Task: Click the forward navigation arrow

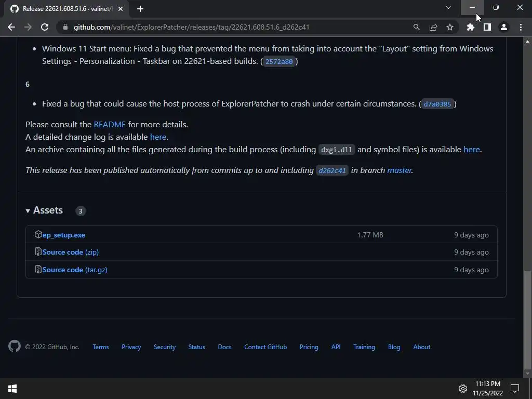Action: (x=28, y=27)
